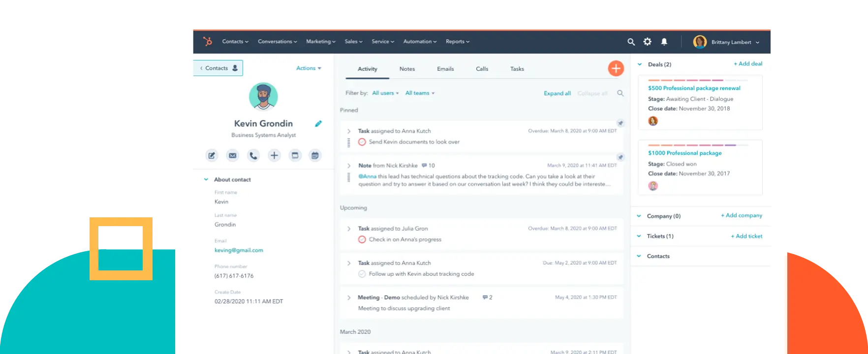Open search with the magnifier icon in top navigation
This screenshot has width=868, height=354.
pos(631,42)
